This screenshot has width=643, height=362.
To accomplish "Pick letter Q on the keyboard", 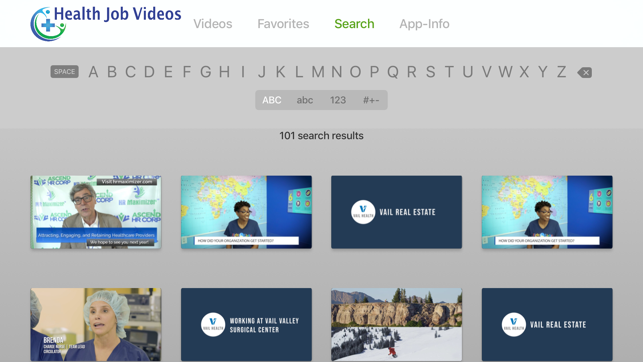I will (x=393, y=72).
